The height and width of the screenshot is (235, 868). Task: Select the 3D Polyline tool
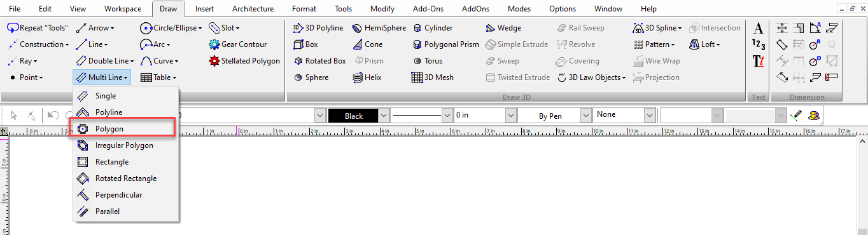point(318,28)
